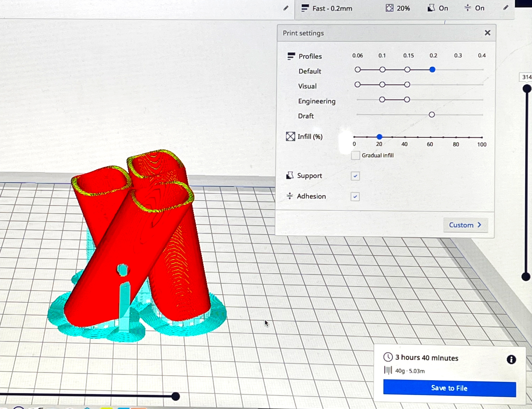
Task: Click the infill 20% icon in the top bar
Action: [x=389, y=8]
